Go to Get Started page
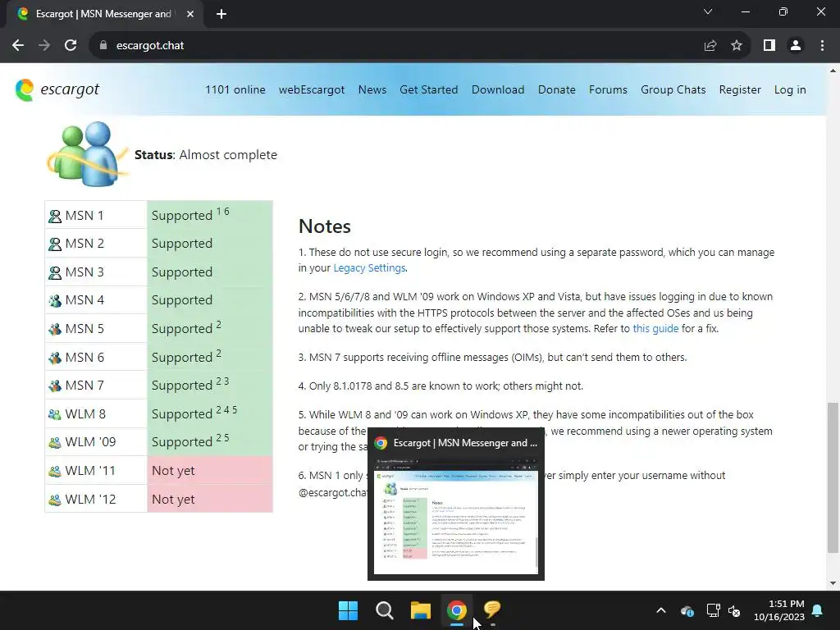This screenshot has height=630, width=840. click(x=428, y=89)
